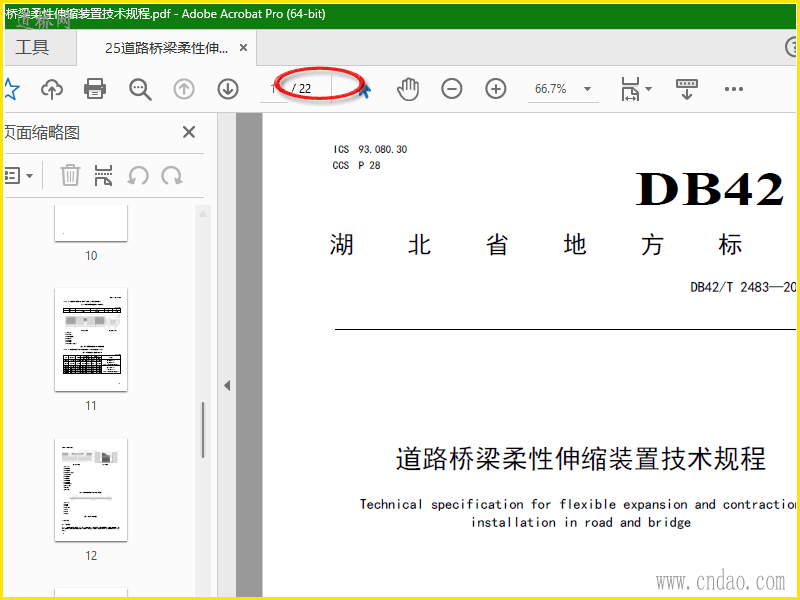The image size is (800, 600).
Task: Go to next page with down arrow
Action: [x=228, y=89]
